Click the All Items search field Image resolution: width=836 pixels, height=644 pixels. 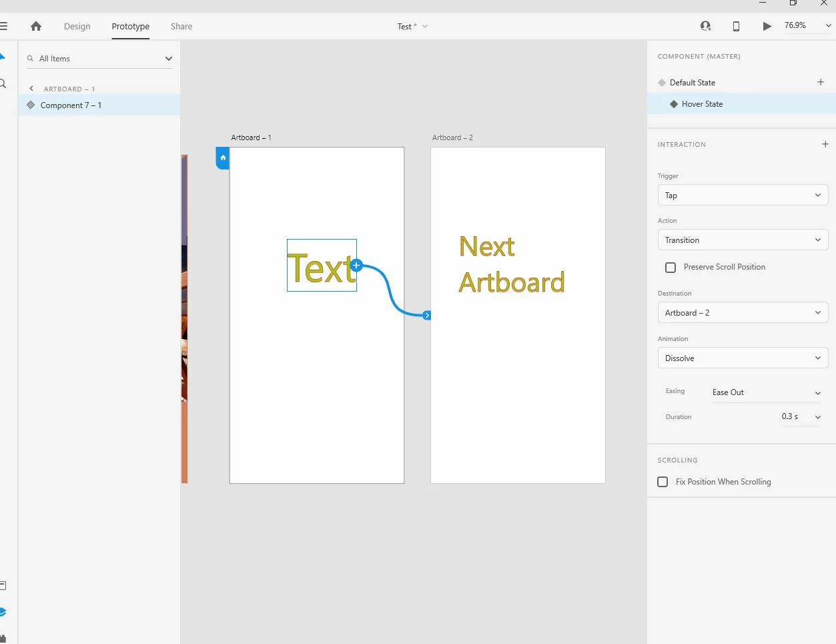click(x=99, y=59)
